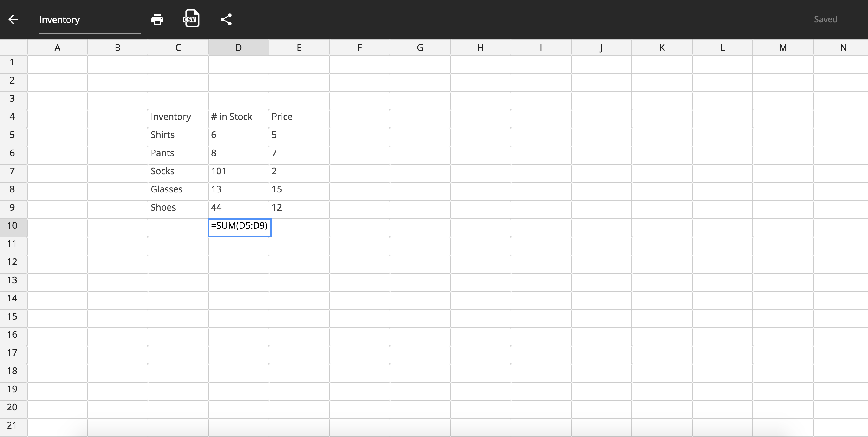This screenshot has height=437, width=868.
Task: Share the spreadsheet via the share icon
Action: click(227, 19)
